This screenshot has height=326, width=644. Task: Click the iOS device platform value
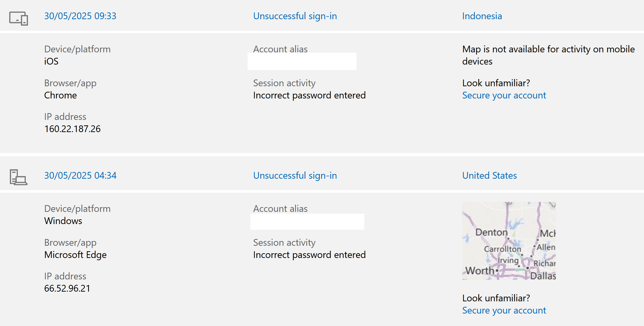pyautogui.click(x=51, y=62)
